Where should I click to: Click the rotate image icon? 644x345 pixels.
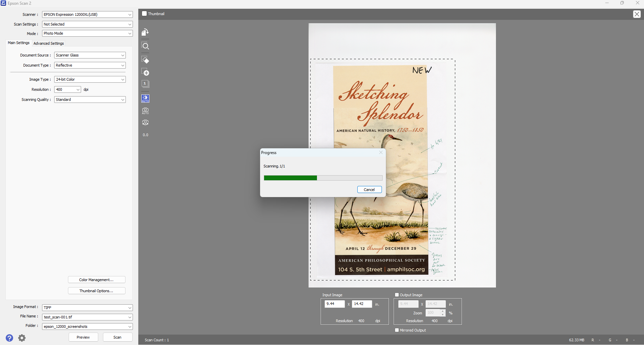coord(145,32)
